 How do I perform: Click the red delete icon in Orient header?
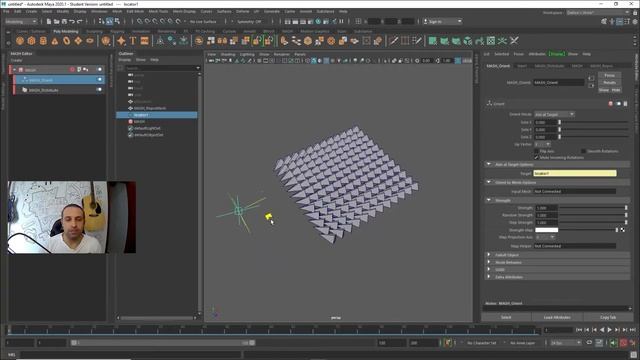[610, 104]
